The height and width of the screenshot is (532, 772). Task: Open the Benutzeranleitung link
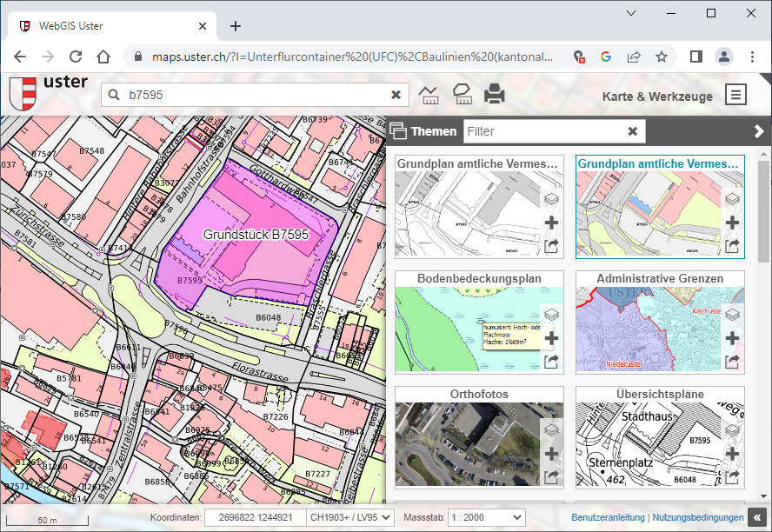pyautogui.click(x=609, y=516)
